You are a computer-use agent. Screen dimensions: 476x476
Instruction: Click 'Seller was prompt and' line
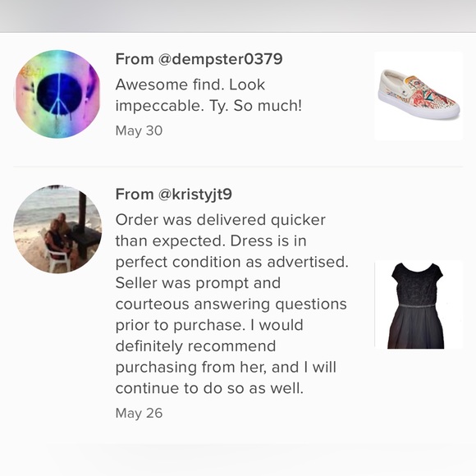click(x=198, y=283)
